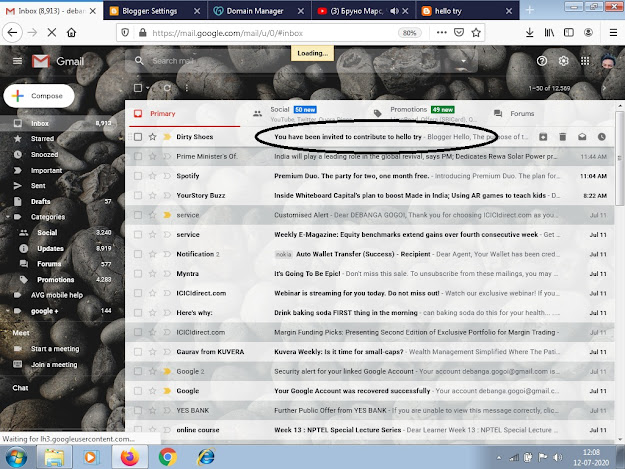Star the Dirty Shoes email
This screenshot has width=625, height=469.
tap(152, 137)
